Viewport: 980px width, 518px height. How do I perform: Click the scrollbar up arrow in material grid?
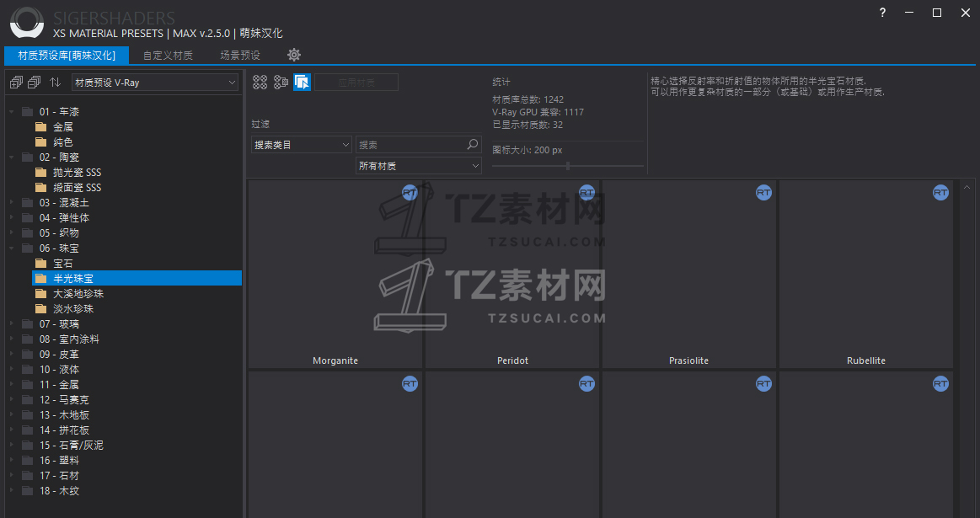click(967, 188)
